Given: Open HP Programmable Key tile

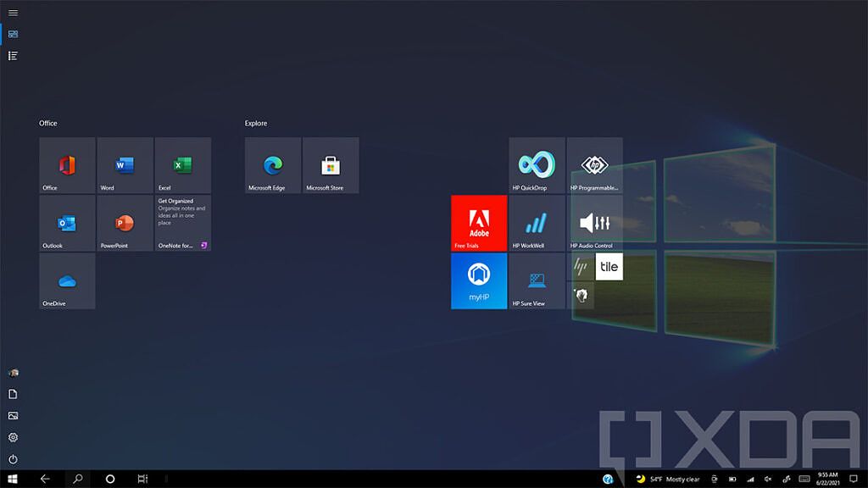Looking at the screenshot, I should 594,165.
